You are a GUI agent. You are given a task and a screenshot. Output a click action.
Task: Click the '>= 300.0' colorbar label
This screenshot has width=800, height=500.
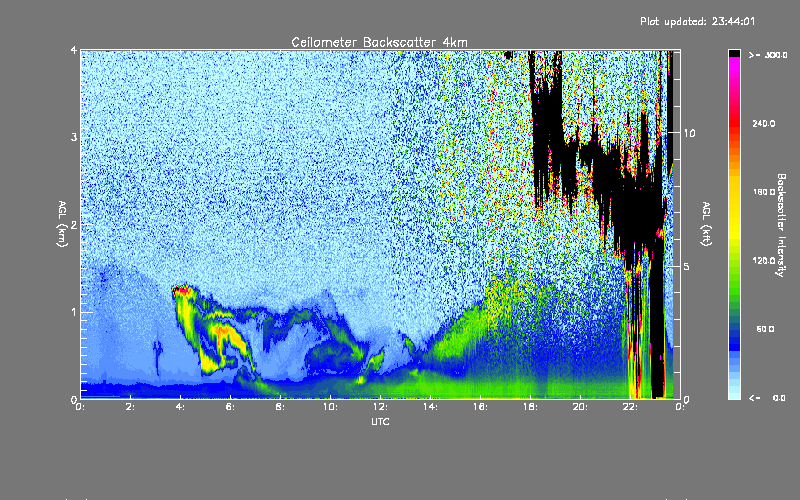tap(768, 55)
